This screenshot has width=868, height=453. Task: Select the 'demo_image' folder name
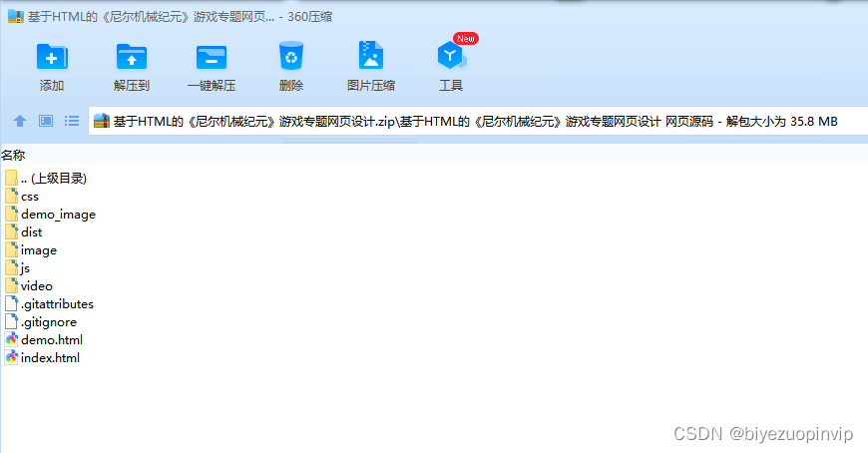click(58, 215)
